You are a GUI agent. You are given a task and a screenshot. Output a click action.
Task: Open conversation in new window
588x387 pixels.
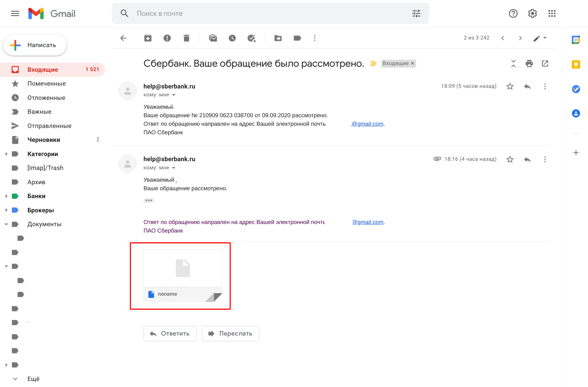click(545, 63)
